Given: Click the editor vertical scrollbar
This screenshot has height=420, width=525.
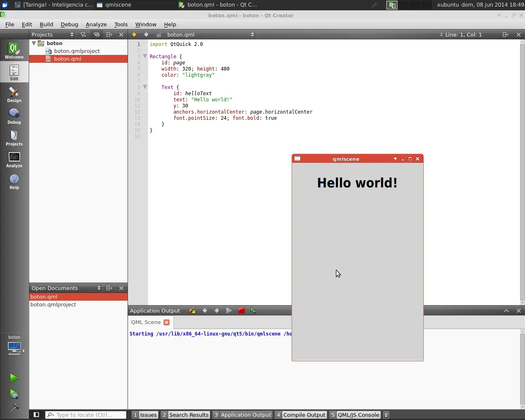Looking at the screenshot, I should tap(522, 172).
